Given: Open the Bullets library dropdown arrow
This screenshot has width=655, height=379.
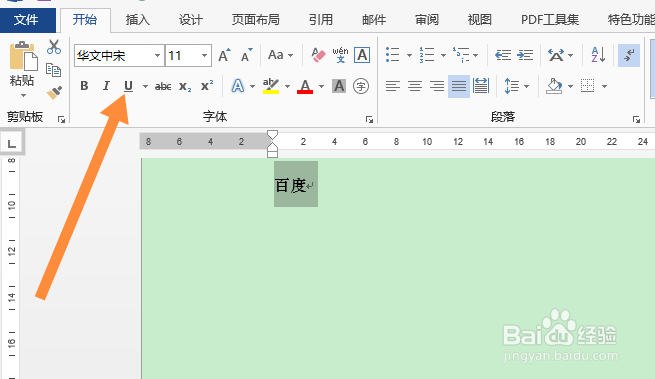Looking at the screenshot, I should [409, 55].
